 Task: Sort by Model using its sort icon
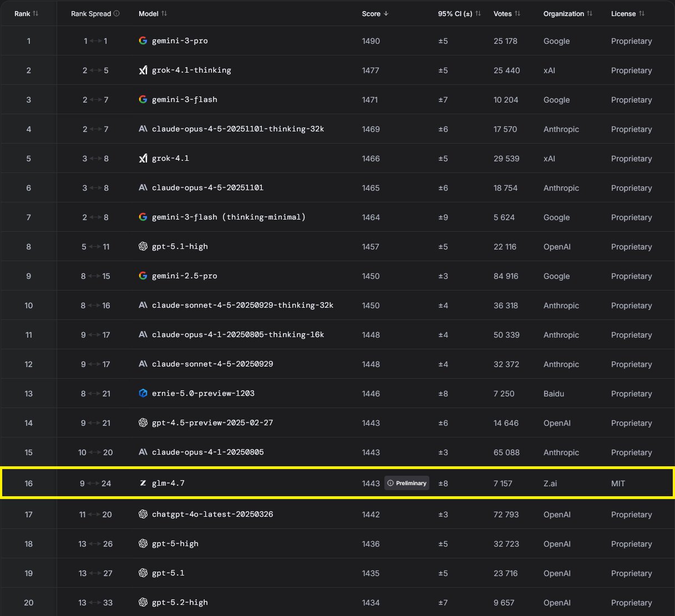click(164, 13)
